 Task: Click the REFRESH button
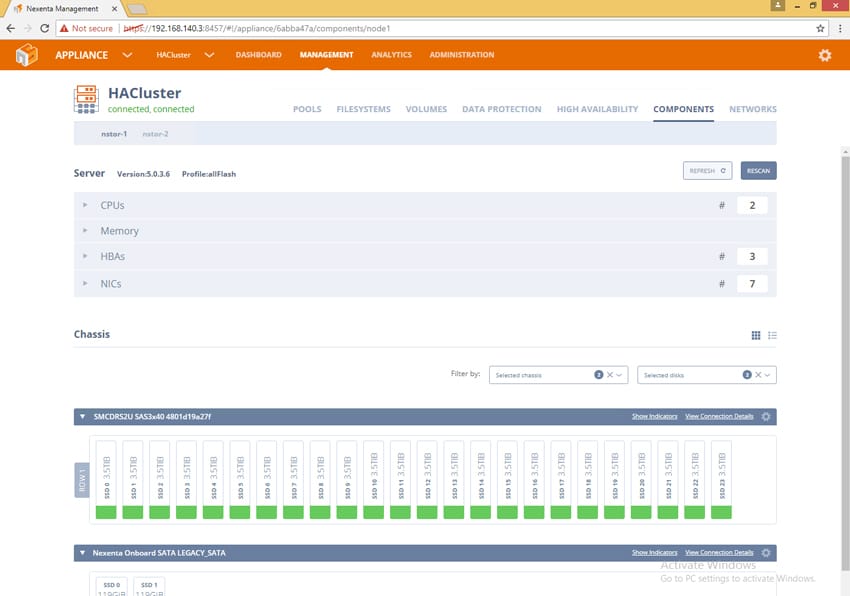pos(707,171)
